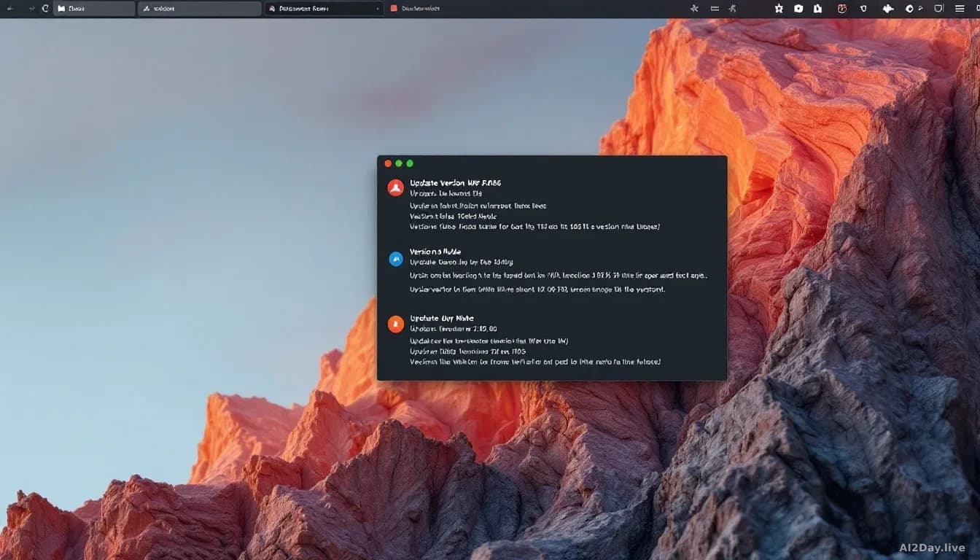Open the red shield badge extension icon
Viewport: 980px width, 560px height.
[842, 9]
